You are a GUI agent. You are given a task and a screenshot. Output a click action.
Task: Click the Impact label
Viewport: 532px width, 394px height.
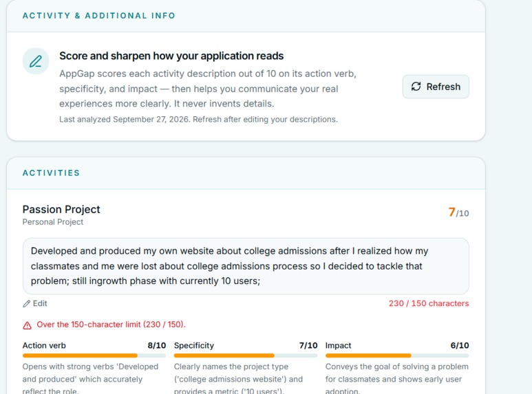(x=339, y=345)
